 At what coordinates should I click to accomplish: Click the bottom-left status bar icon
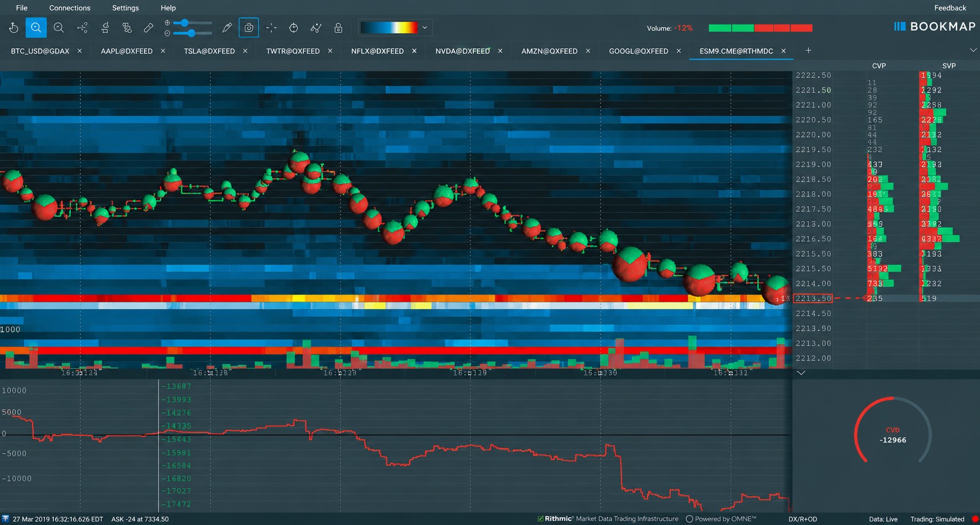click(5, 519)
